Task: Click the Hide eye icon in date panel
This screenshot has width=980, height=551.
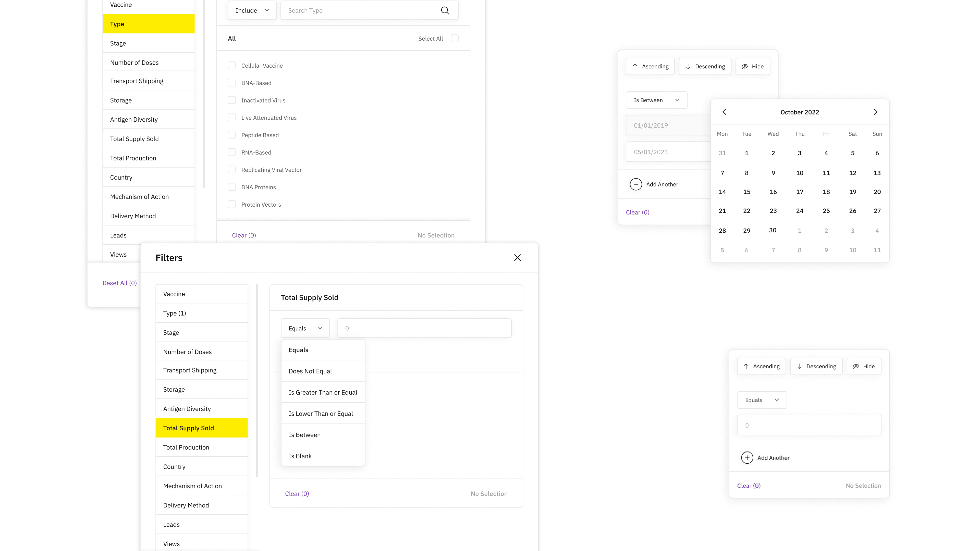Action: pyautogui.click(x=744, y=67)
